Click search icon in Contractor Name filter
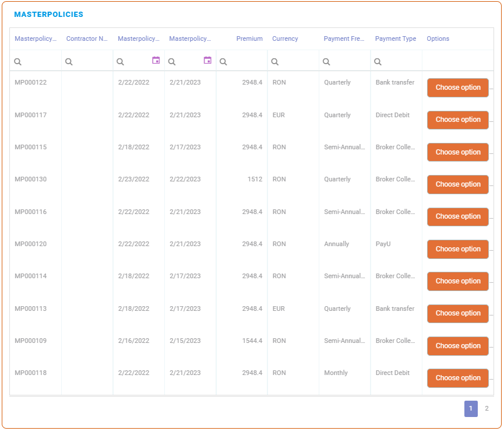The height and width of the screenshot is (431, 504). 69,62
